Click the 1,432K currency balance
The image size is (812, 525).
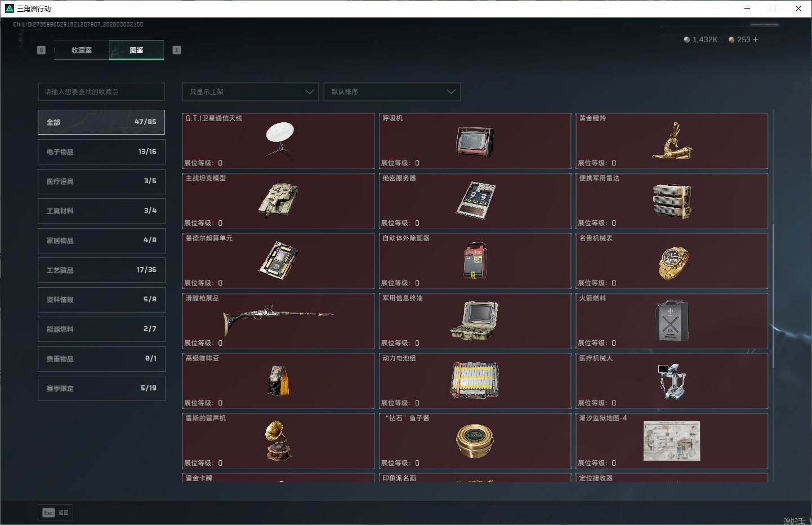(x=701, y=39)
